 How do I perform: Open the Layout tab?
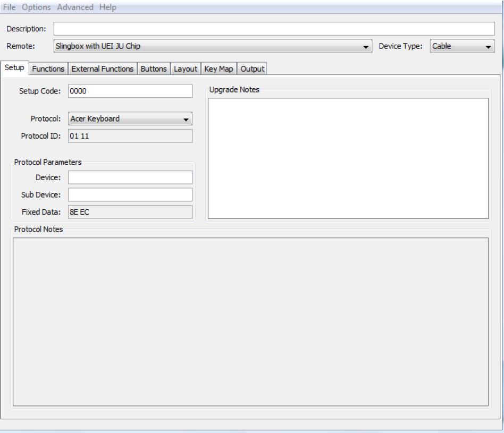[x=186, y=69]
